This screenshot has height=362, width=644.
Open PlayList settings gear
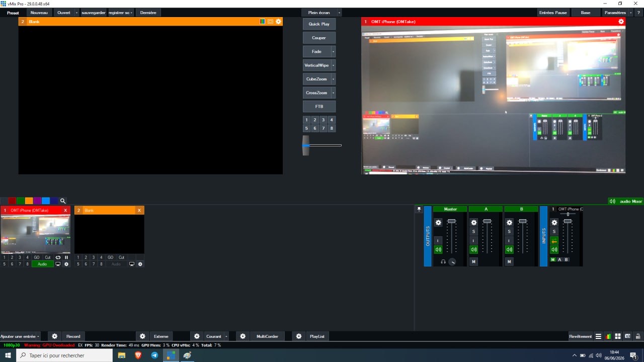click(x=299, y=336)
